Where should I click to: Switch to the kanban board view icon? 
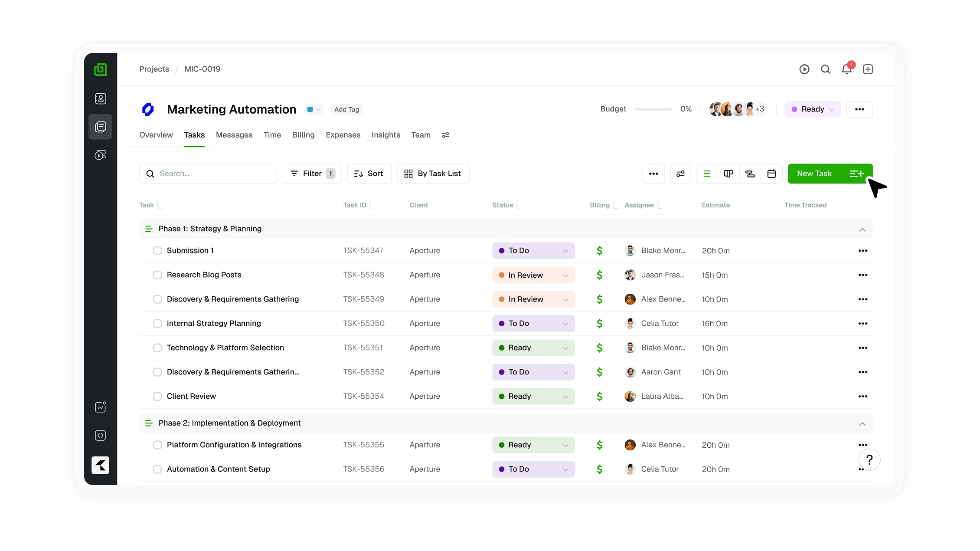(x=728, y=174)
